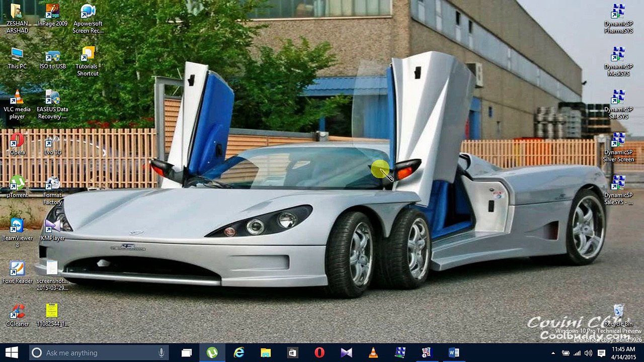Open Task View button

coord(186,353)
